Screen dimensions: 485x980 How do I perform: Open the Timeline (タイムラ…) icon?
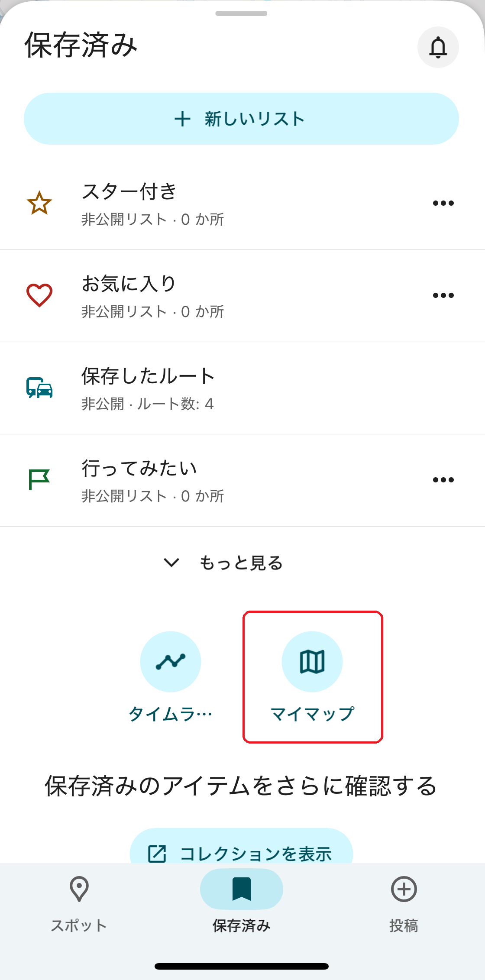[x=170, y=662]
